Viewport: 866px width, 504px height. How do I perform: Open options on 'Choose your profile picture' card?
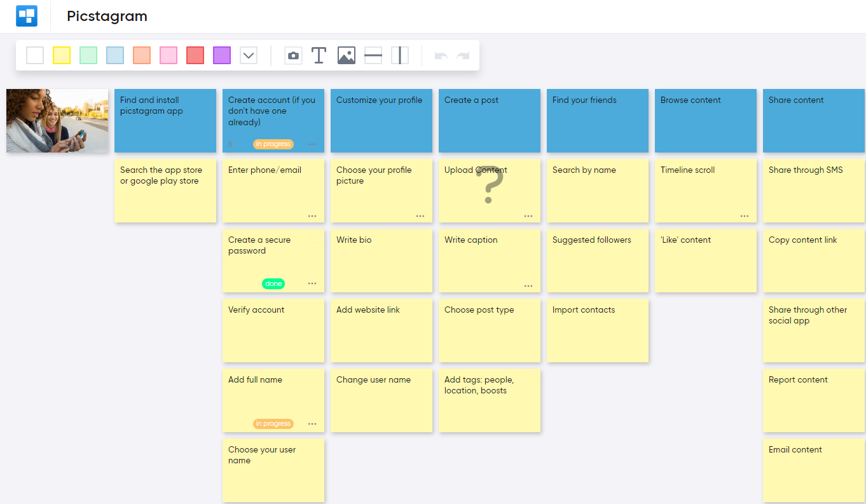pos(420,216)
